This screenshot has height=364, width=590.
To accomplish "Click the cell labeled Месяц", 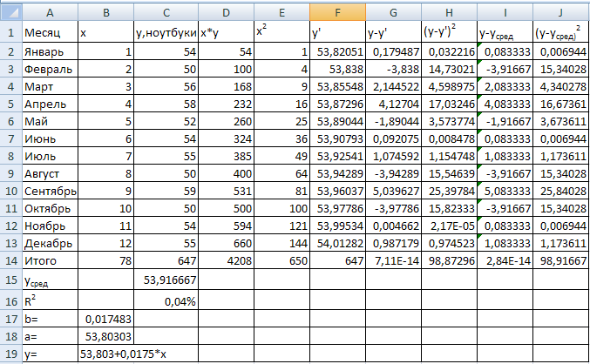I will (x=50, y=32).
